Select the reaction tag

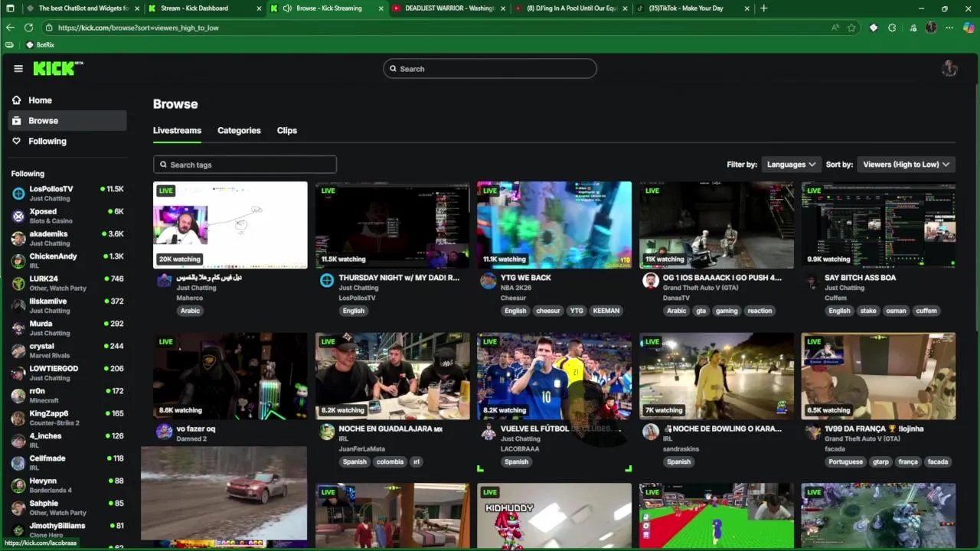coord(759,311)
